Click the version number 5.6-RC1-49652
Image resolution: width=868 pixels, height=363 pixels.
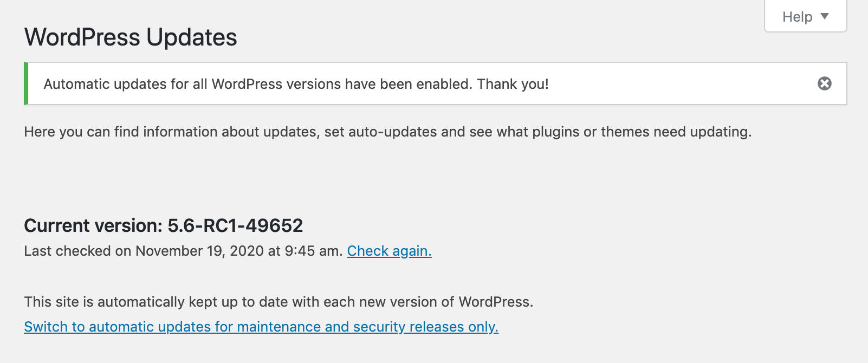coord(235,225)
